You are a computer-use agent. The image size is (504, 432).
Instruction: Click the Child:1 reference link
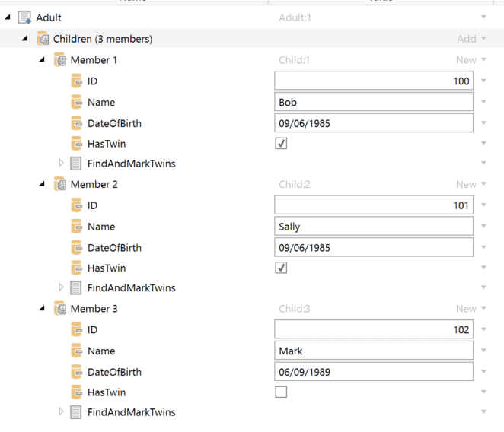pos(294,60)
